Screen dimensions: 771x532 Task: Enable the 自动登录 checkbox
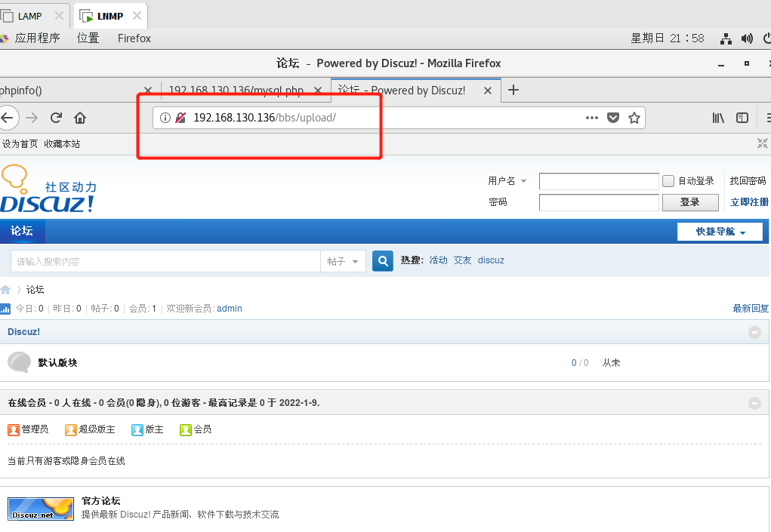tap(668, 181)
